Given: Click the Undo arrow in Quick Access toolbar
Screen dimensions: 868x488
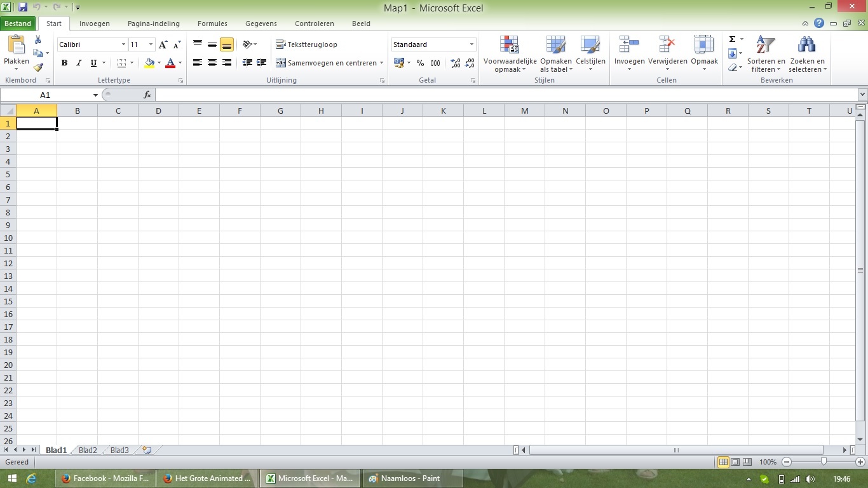Looking at the screenshot, I should (37, 8).
